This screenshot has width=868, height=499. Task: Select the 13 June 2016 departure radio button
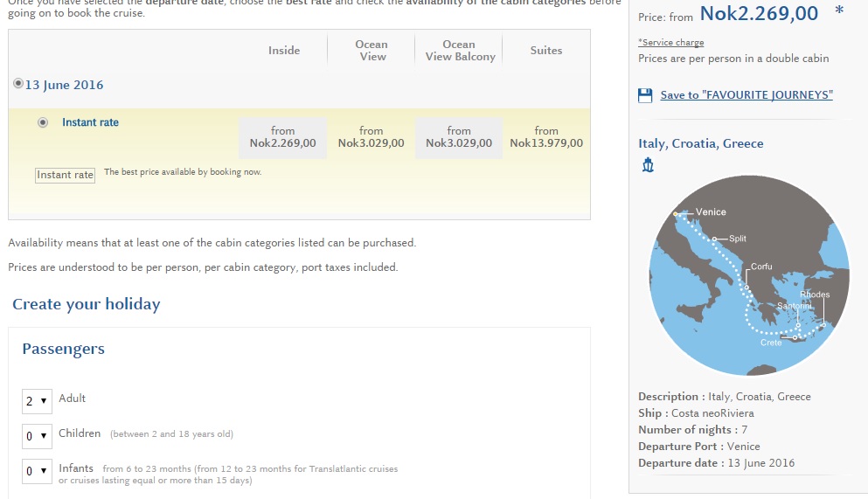pos(18,84)
